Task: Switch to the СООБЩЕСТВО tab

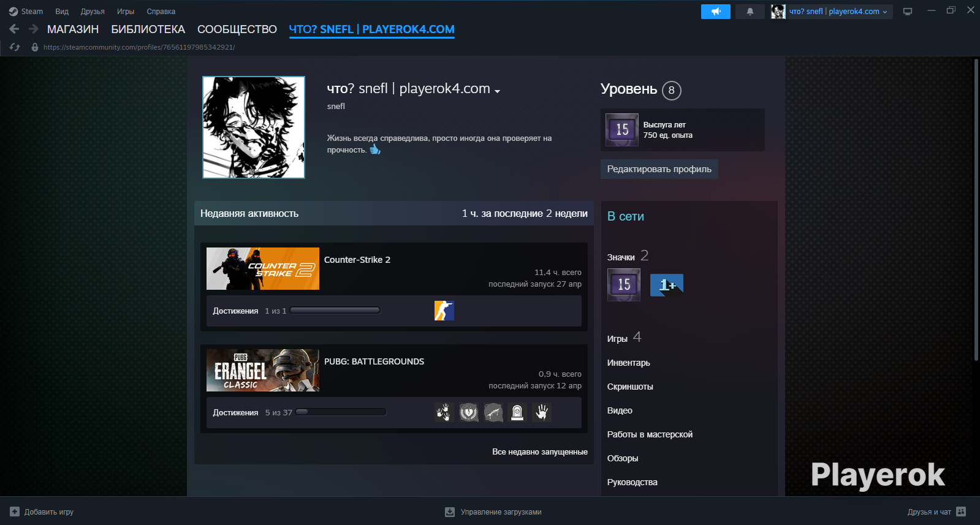Action: (x=237, y=29)
